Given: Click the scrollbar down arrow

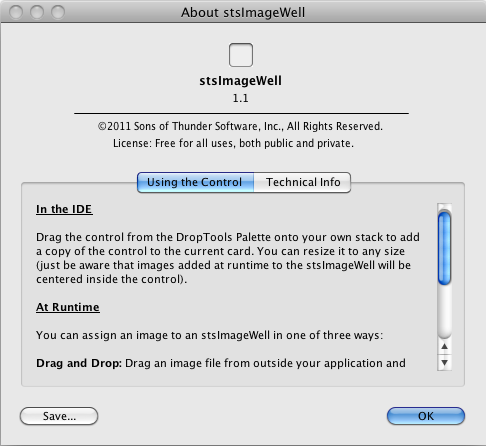Looking at the screenshot, I should click(444, 362).
